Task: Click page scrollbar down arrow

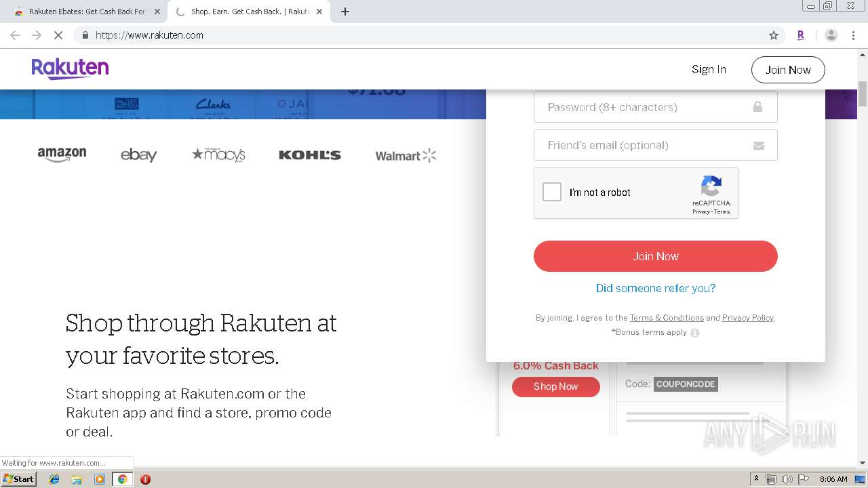Action: click(x=863, y=463)
